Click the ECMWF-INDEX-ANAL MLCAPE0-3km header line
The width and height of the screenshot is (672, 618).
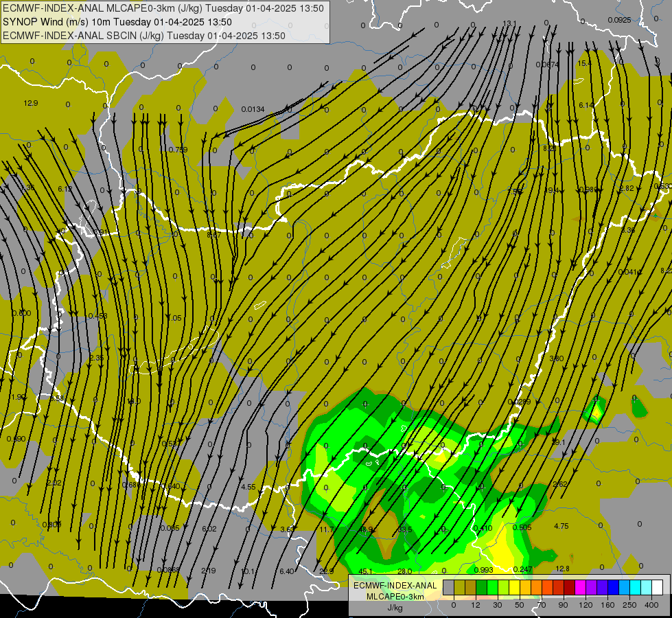click(163, 8)
